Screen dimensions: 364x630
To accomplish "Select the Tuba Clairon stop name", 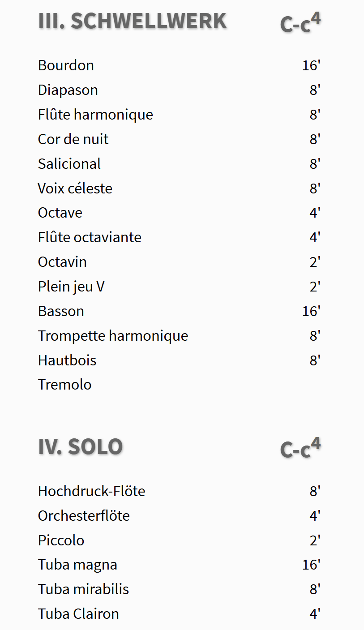I will [x=78, y=614].
